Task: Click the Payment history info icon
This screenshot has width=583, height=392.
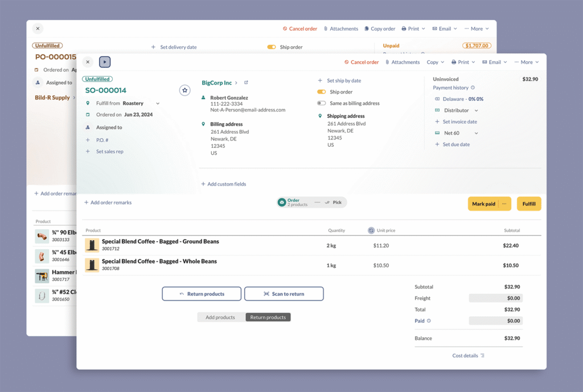Action: 473,88
